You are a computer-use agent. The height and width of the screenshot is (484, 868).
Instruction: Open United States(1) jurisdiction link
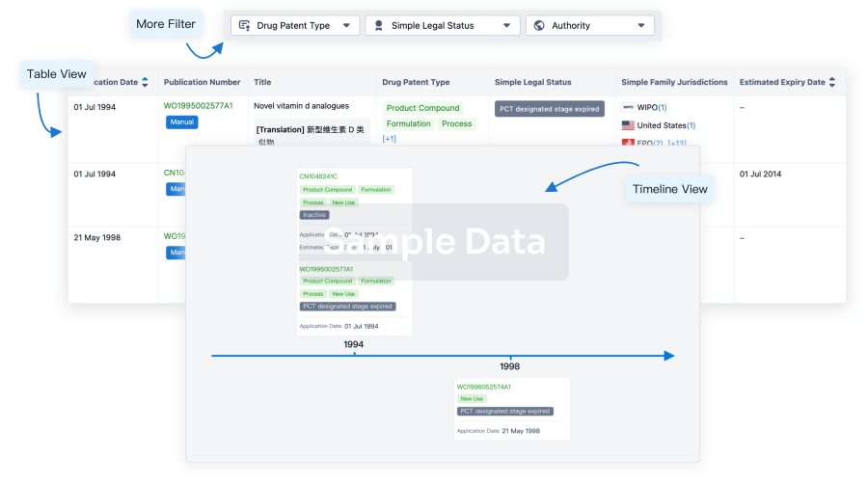pos(665,125)
